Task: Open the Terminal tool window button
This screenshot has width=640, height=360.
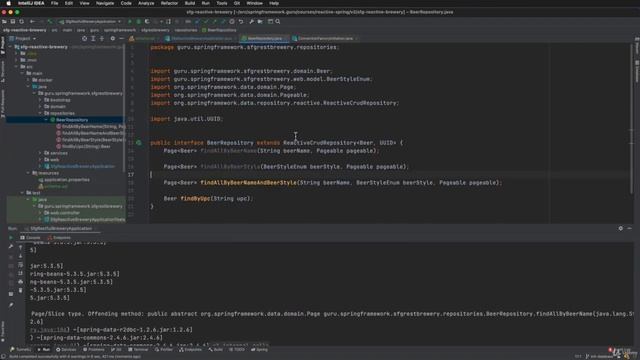Action: click(138, 349)
